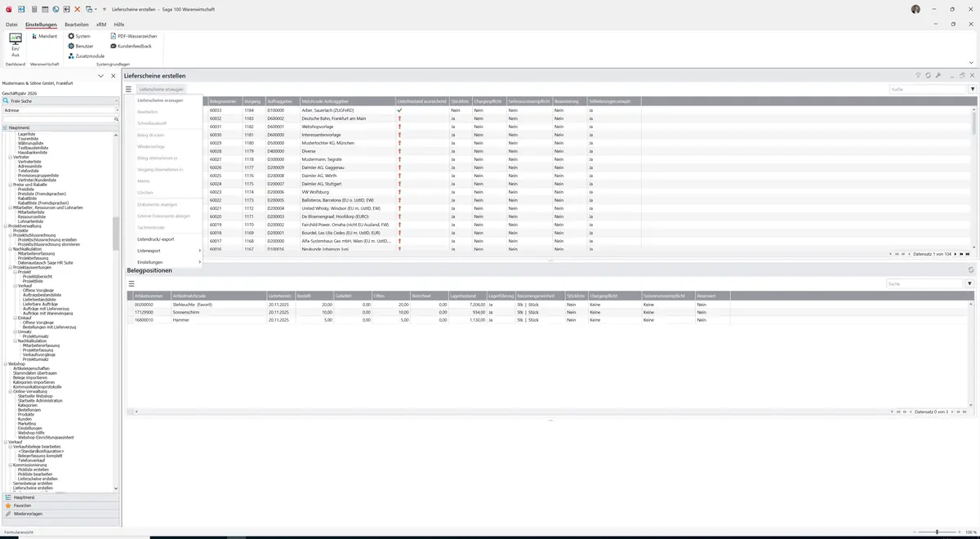This screenshot has height=539, width=980.
Task: Open the Favoriten navigation pane
Action: (60, 506)
